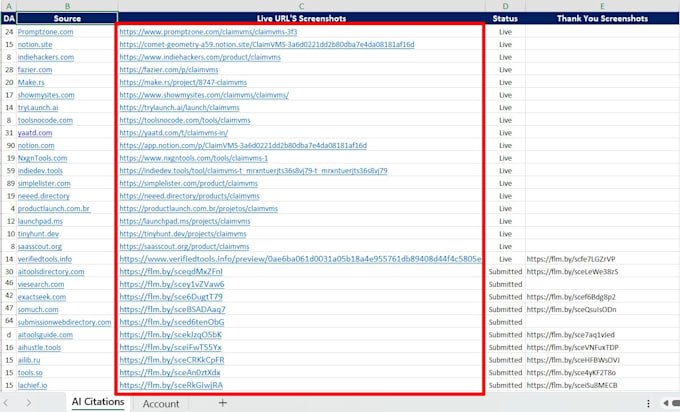Select the AI Citations sheet tab
Viewport: 680px width, 412px height.
click(x=98, y=402)
